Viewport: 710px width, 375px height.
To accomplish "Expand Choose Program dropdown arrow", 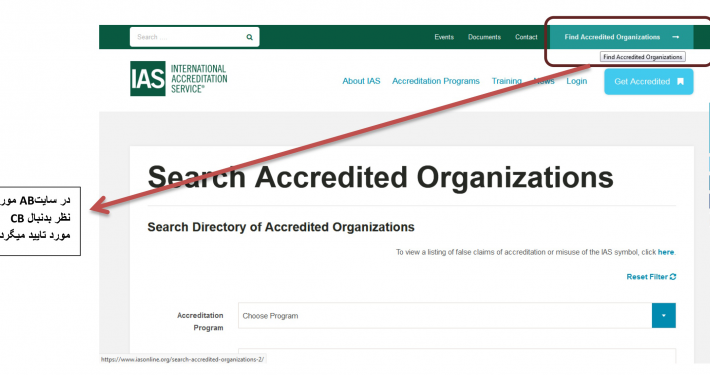I will pos(664,316).
